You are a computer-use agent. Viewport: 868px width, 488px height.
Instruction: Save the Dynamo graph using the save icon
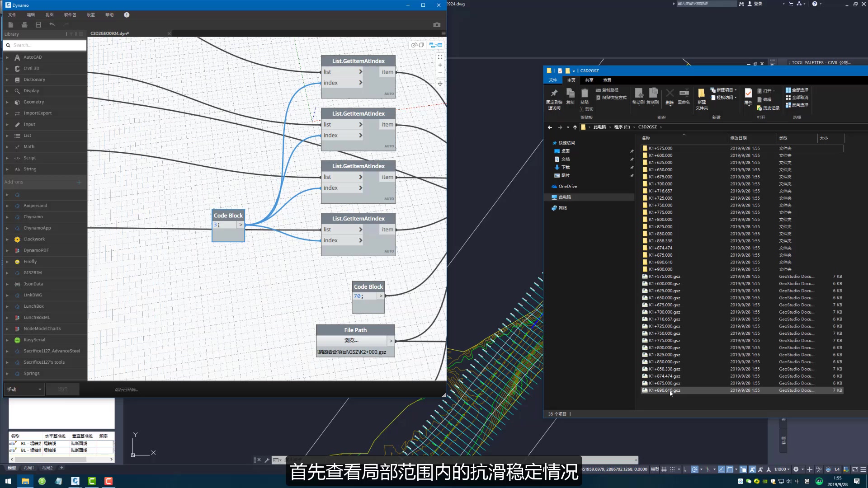38,25
